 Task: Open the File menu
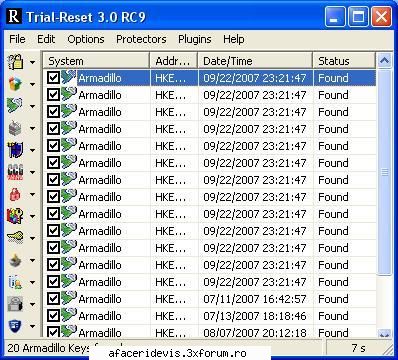[17, 39]
